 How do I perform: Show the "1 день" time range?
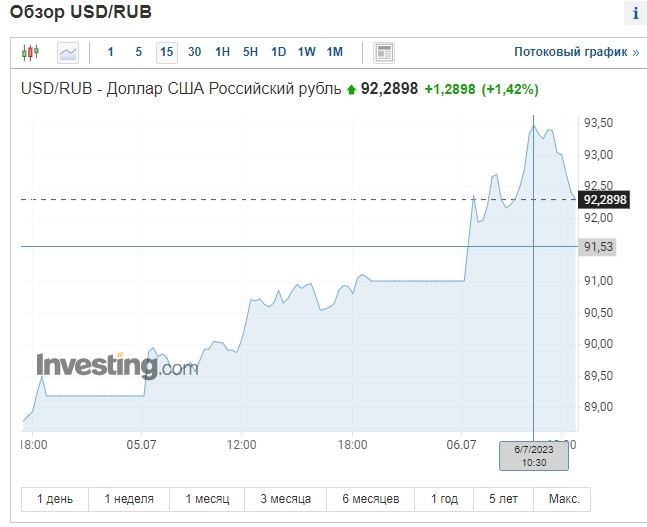(x=54, y=498)
